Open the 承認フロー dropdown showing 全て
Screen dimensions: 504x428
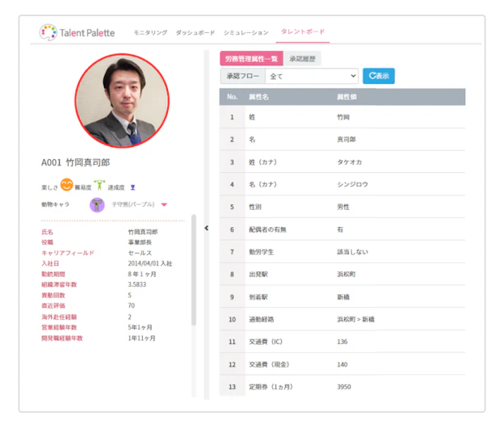pyautogui.click(x=312, y=76)
